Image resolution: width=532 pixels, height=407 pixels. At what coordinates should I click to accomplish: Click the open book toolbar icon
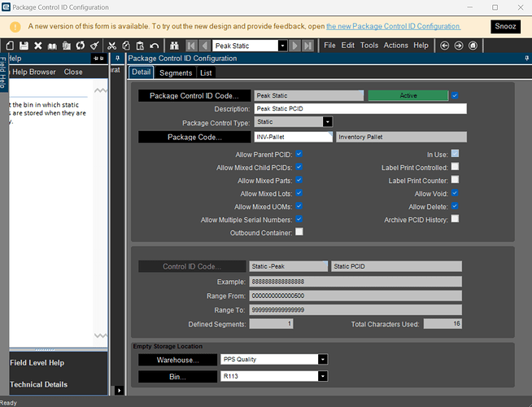coord(52,46)
